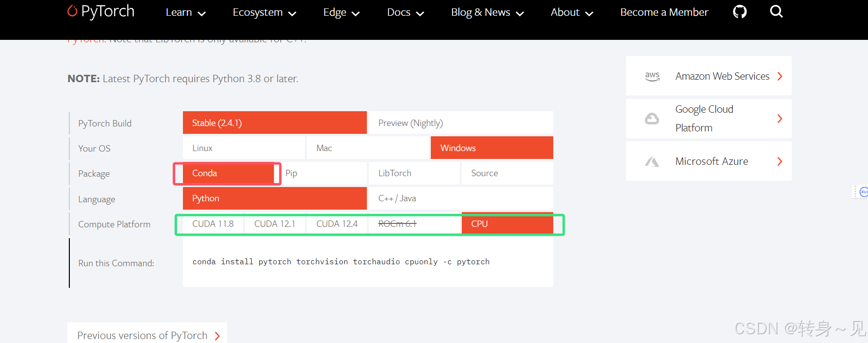The width and height of the screenshot is (868, 343).
Task: Select Python as the language
Action: point(275,198)
